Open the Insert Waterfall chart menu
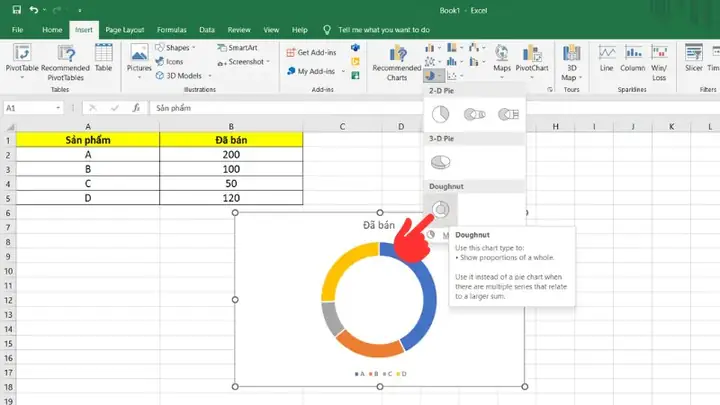The image size is (720, 405). pos(477,48)
